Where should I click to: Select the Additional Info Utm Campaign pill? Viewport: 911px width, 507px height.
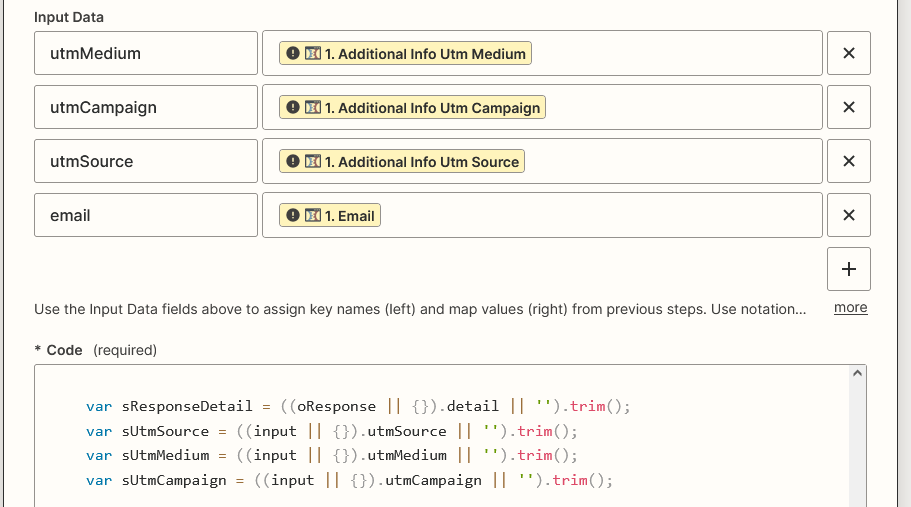[x=412, y=107]
